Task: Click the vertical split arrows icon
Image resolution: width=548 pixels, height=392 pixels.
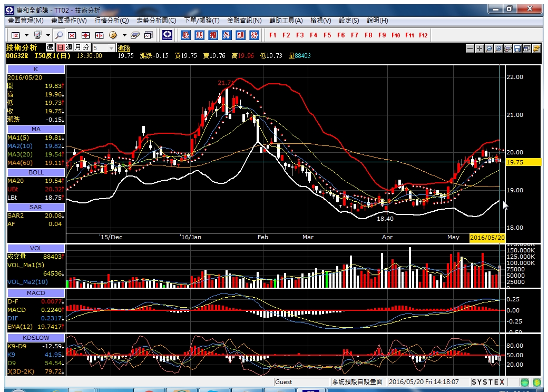Action: point(85,35)
